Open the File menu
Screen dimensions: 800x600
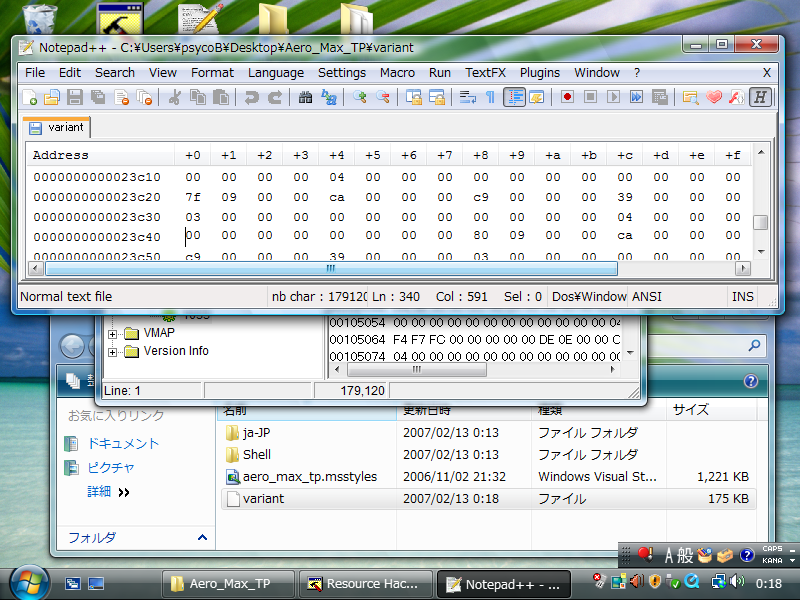tap(35, 73)
